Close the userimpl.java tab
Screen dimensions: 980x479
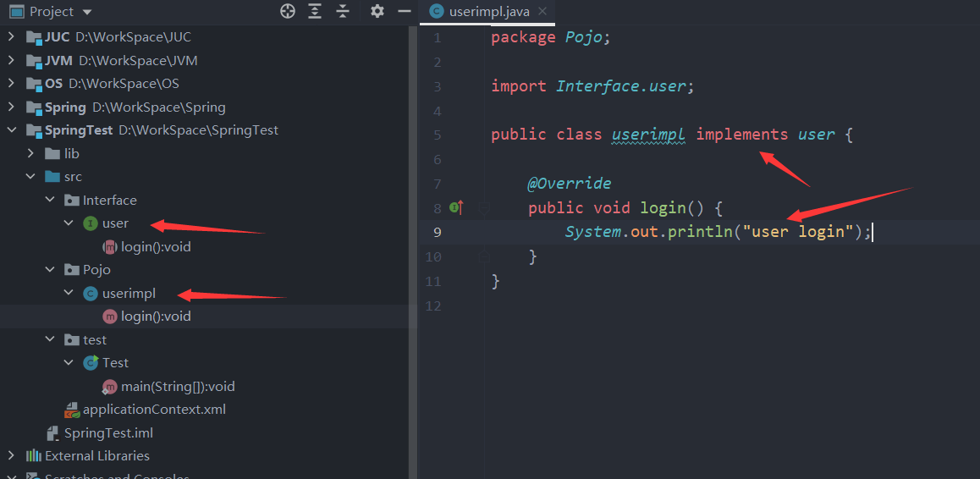pyautogui.click(x=542, y=11)
